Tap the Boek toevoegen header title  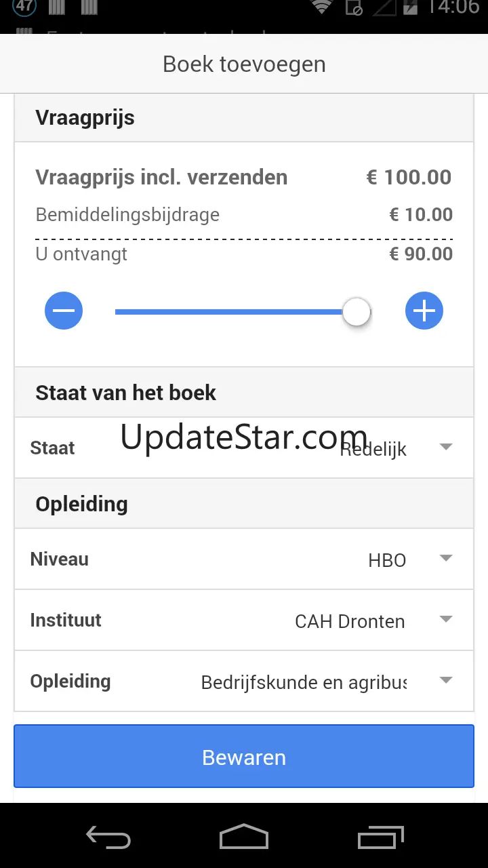(x=244, y=64)
